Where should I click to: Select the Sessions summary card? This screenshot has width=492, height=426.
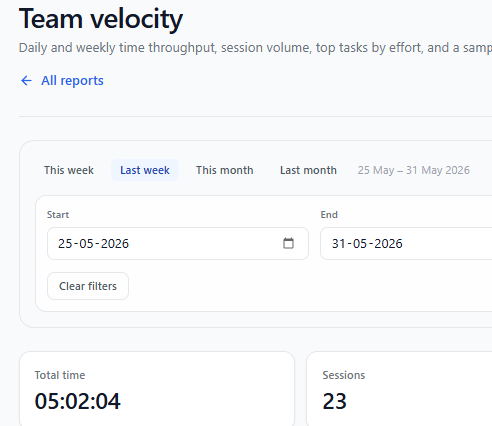coord(399,389)
